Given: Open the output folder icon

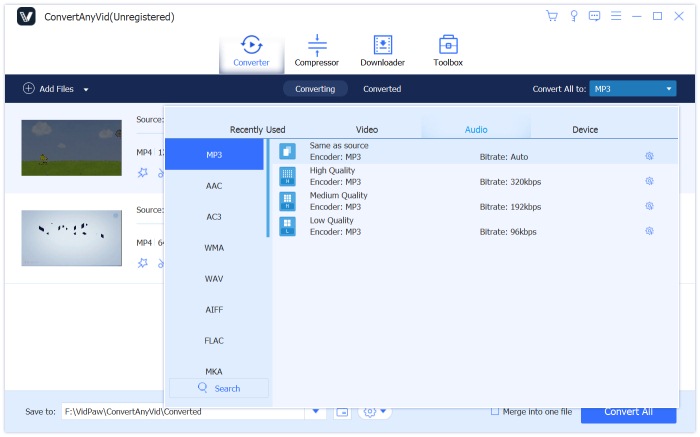Looking at the screenshot, I should (342, 412).
